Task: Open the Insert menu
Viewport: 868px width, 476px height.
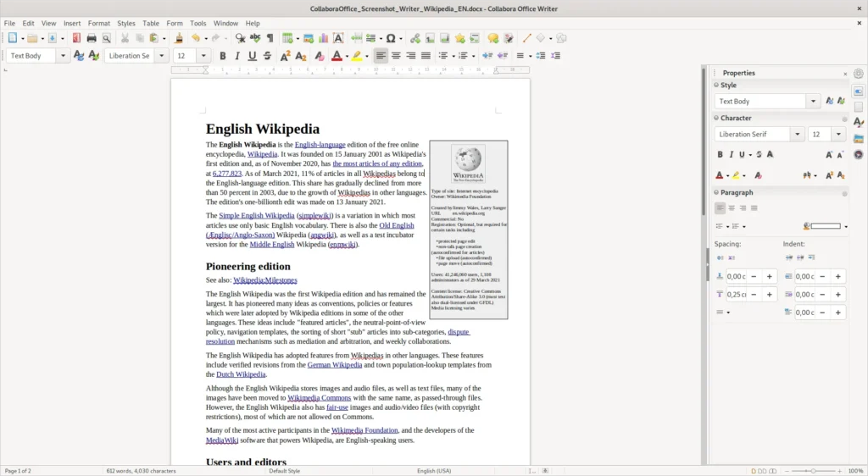Action: (72, 23)
